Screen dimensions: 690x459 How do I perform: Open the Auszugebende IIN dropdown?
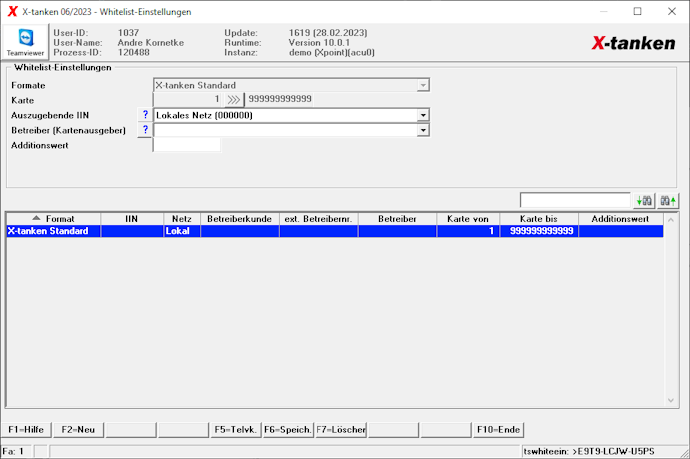pos(423,115)
